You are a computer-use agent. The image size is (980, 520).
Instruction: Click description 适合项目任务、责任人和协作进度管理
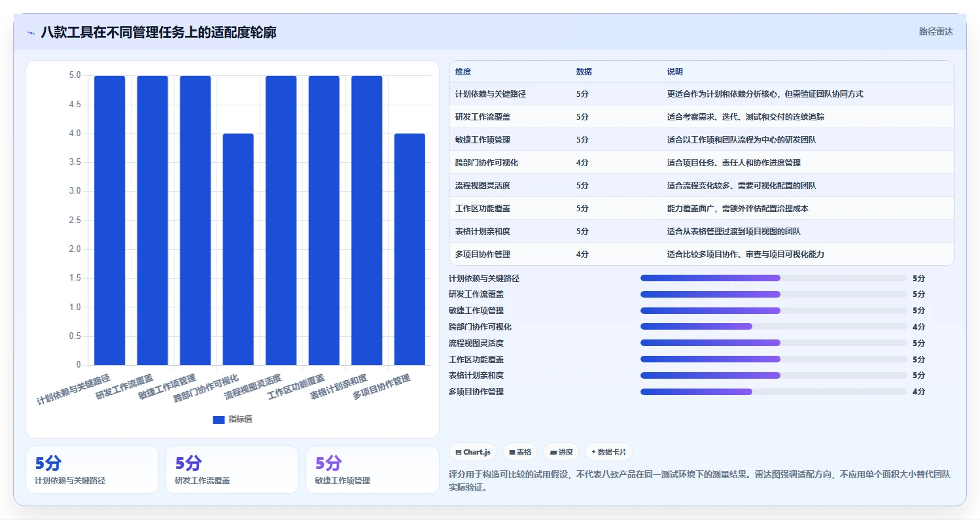[x=734, y=163]
